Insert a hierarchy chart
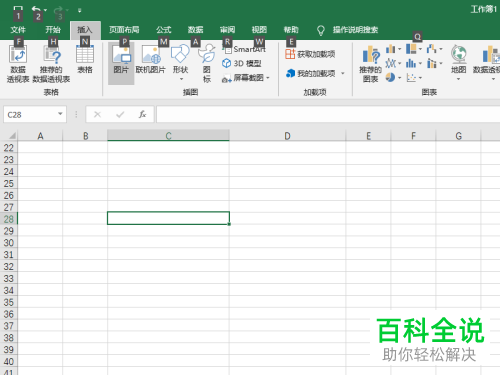The height and width of the screenshot is (375, 500). [x=414, y=49]
